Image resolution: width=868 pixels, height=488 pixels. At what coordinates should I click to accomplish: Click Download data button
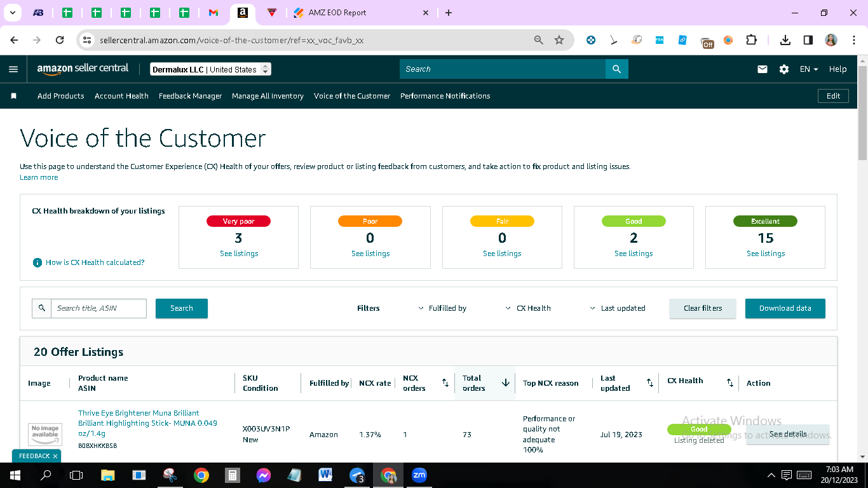pyautogui.click(x=785, y=308)
